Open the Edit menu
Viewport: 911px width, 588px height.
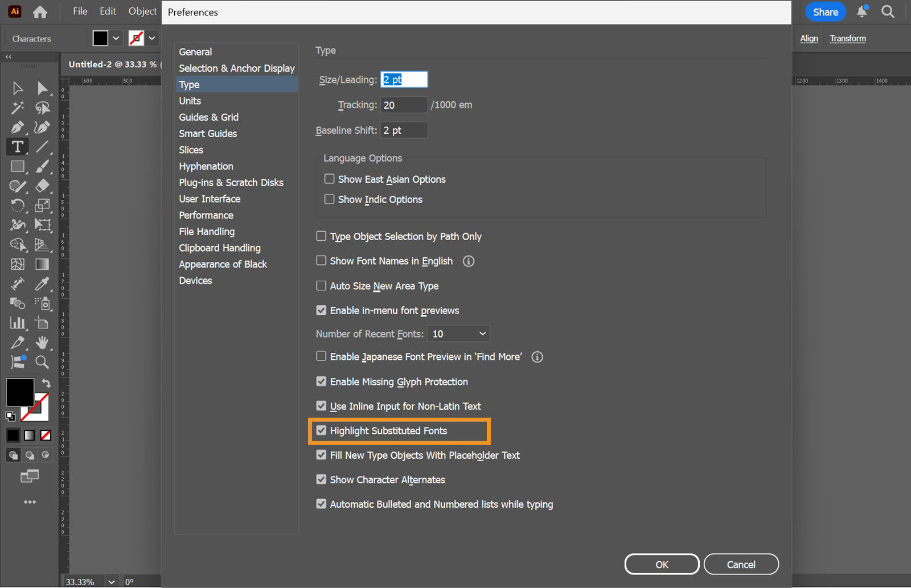point(107,11)
